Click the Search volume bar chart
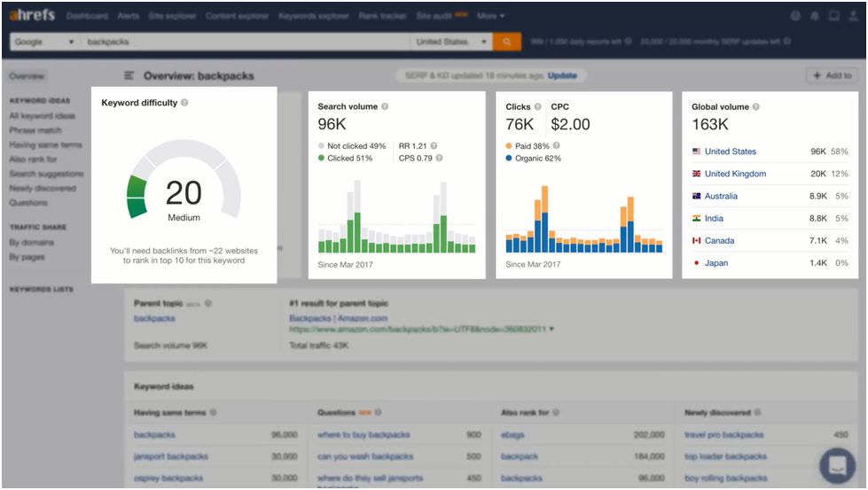The height and width of the screenshot is (490, 868). coord(396,216)
